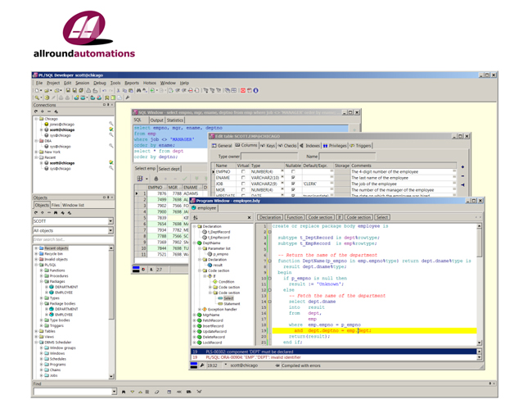Click the red Break icon in main toolbar

pos(243,90)
